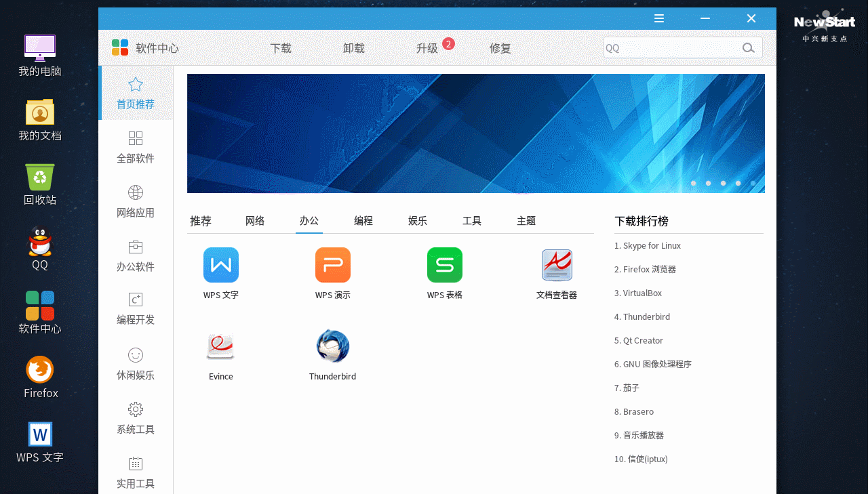Click Skype for Linux in ranking

click(648, 246)
